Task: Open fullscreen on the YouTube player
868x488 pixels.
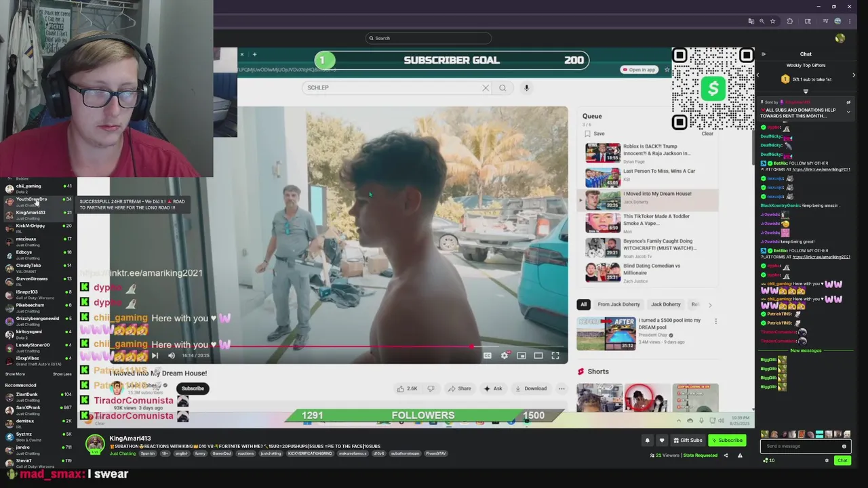Action: [555, 355]
